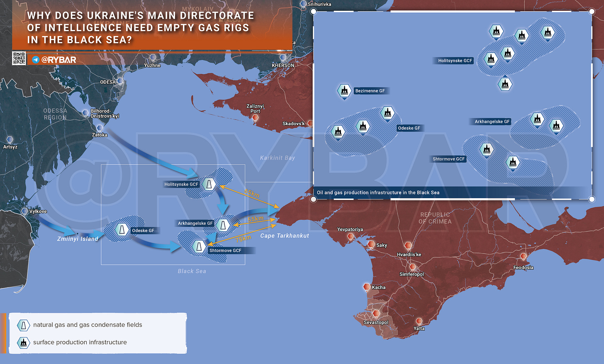Click the Feodosia red marker
604x364 pixels.
(524, 257)
